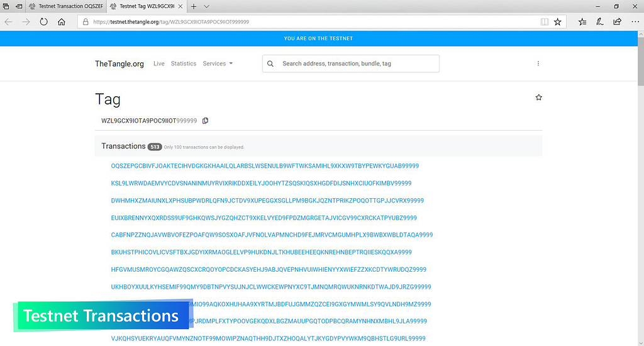The width and height of the screenshot is (644, 346).
Task: Show tab previews chevron
Action: [x=206, y=6]
